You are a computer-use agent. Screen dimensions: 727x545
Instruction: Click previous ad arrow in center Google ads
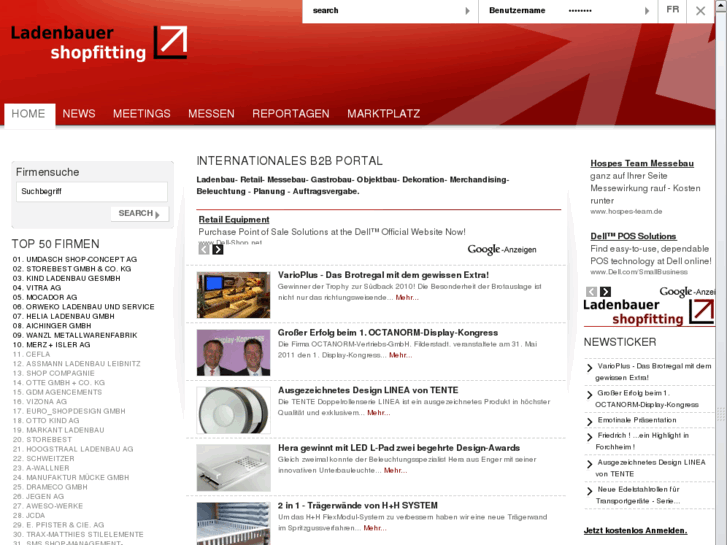pos(204,250)
